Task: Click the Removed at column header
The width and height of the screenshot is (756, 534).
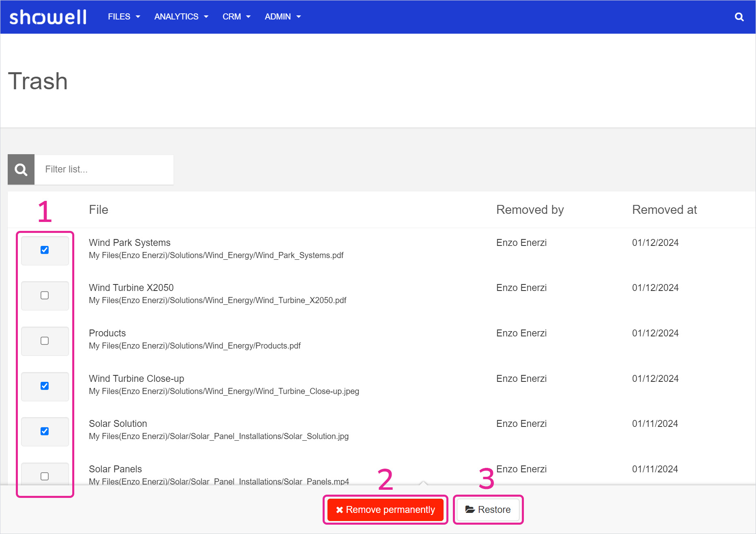Action: (664, 210)
